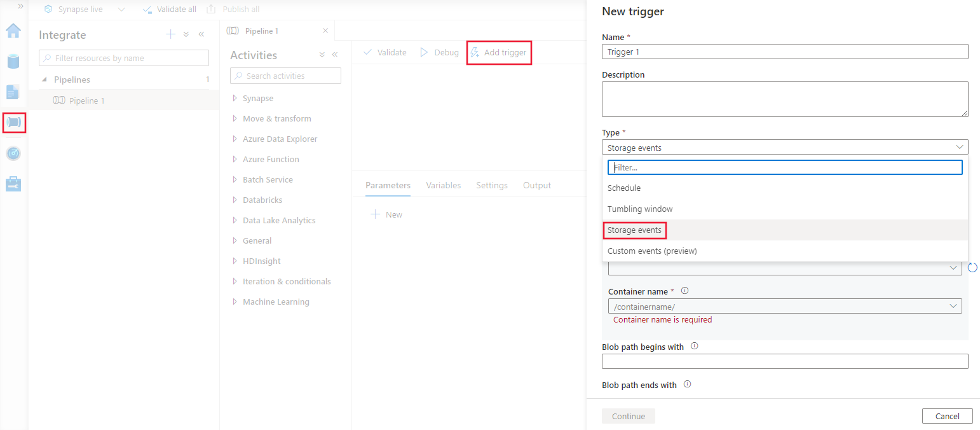
Task: Cancel the new trigger dialog
Action: pos(948,416)
